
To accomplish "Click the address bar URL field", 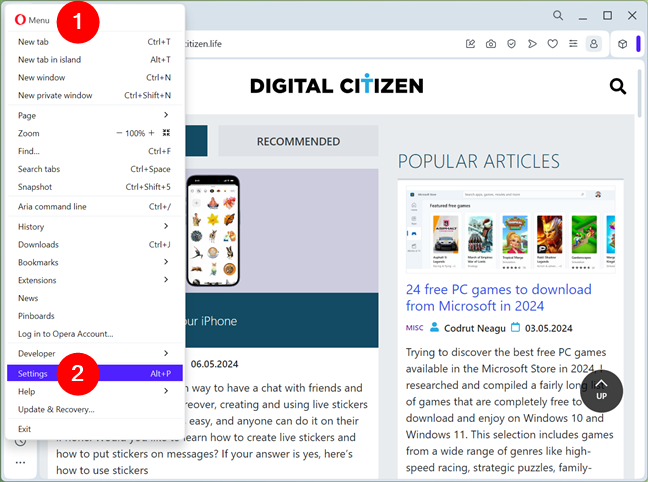I will (322, 44).
